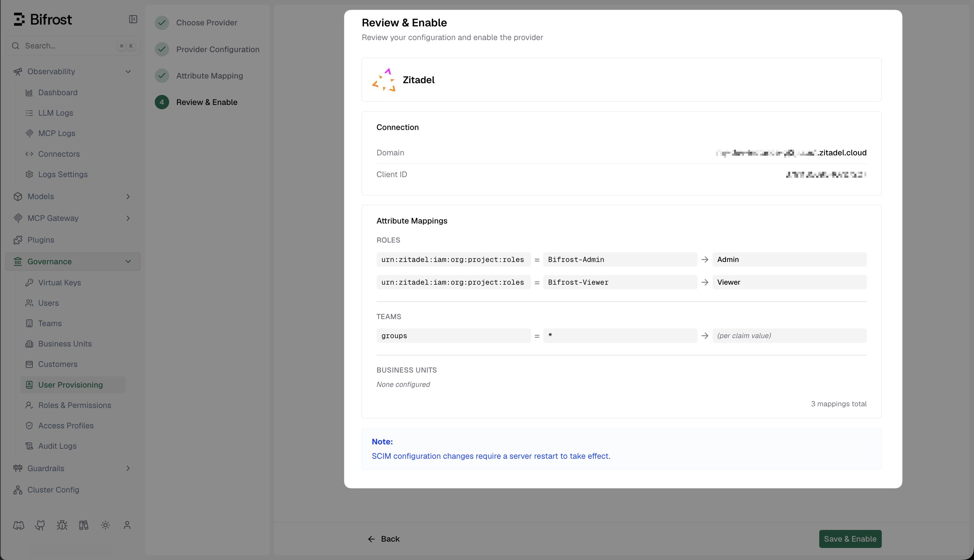Click the Logs Settings gear icon
The image size is (974, 560).
29,174
